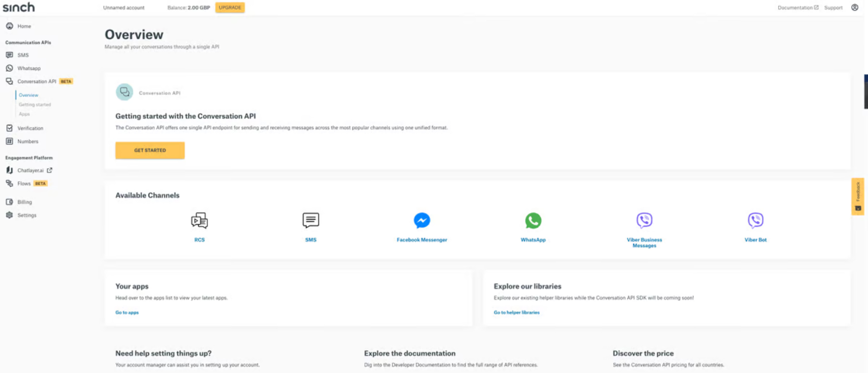Viewport: 868px width, 373px height.
Task: Select the Facebook Messenger channel icon
Action: coord(422,221)
